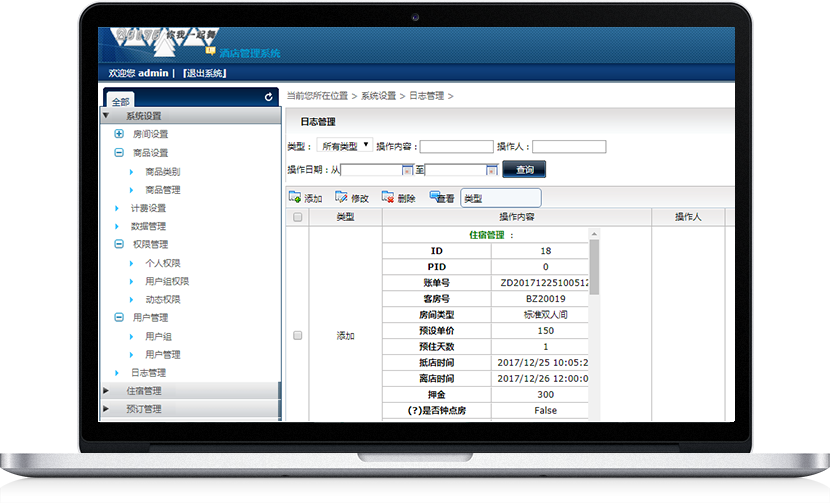Collapse the 商品设置 tree node
830x503 pixels.
pos(120,153)
